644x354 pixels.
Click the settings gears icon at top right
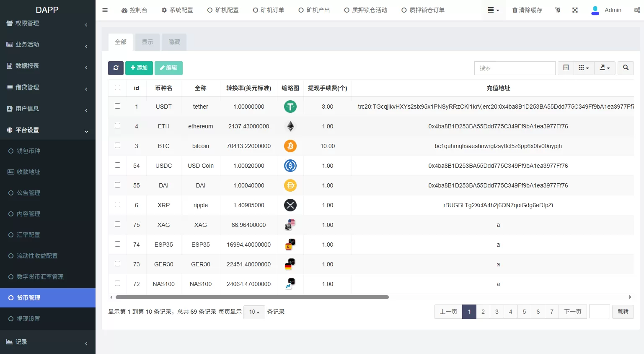click(637, 10)
